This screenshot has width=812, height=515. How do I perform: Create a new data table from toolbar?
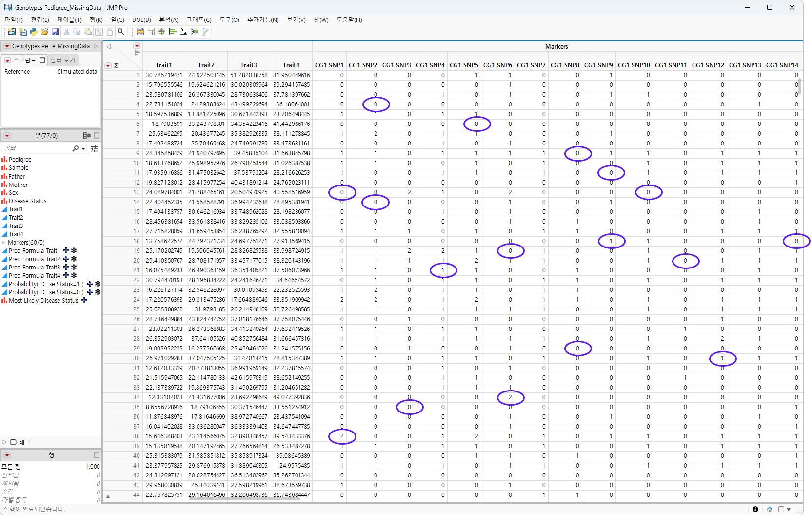click(12, 32)
